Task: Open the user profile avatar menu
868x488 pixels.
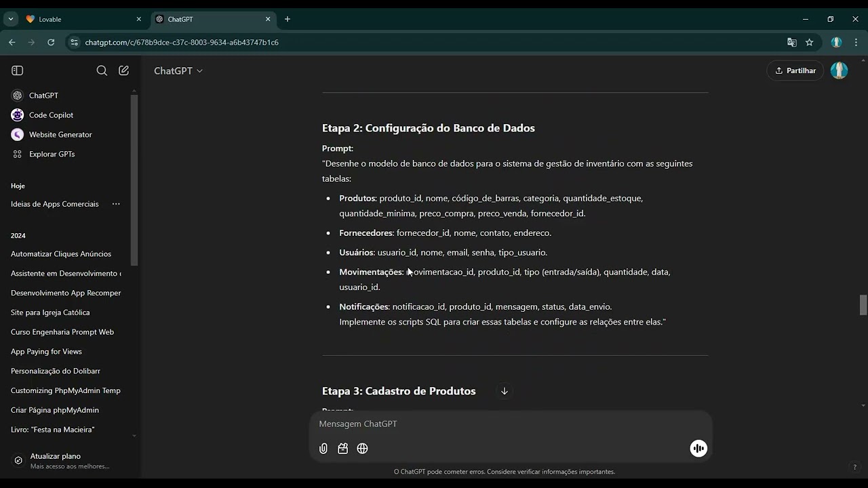Action: pyautogui.click(x=840, y=70)
